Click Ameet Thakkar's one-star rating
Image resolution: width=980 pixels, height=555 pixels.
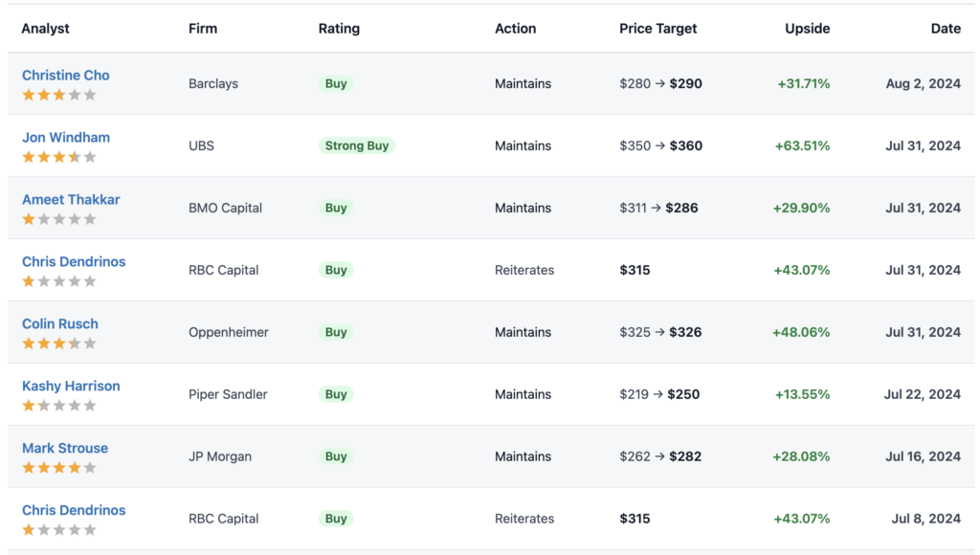pyautogui.click(x=59, y=219)
